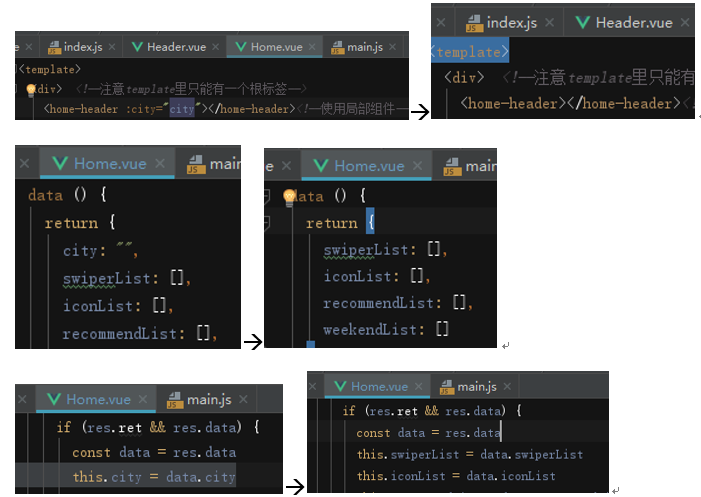This screenshot has width=701, height=497.
Task: Open index.js tab in the :city binding panel
Action: coord(76,47)
